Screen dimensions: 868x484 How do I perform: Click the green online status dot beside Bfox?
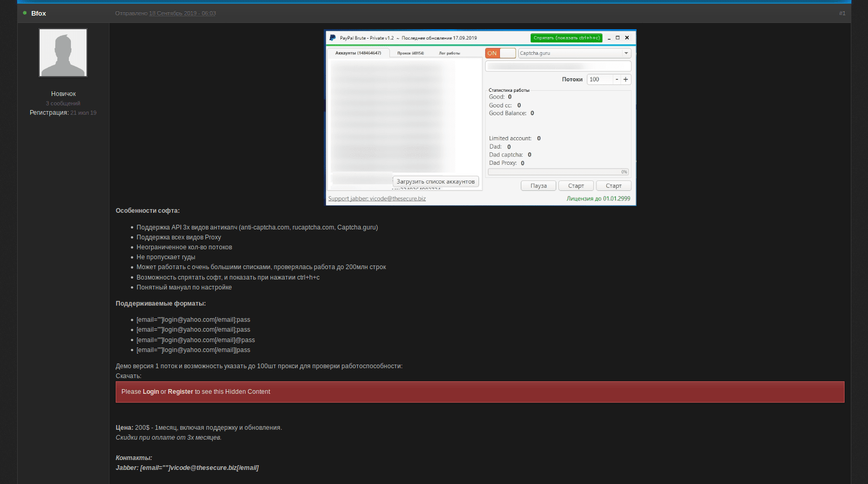(25, 13)
